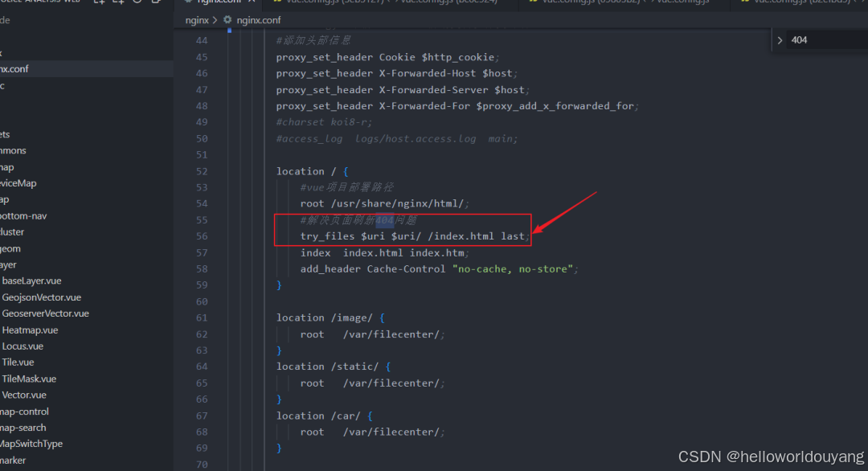Click the 'location /static/ {' line
The image size is (868, 471).
click(334, 367)
